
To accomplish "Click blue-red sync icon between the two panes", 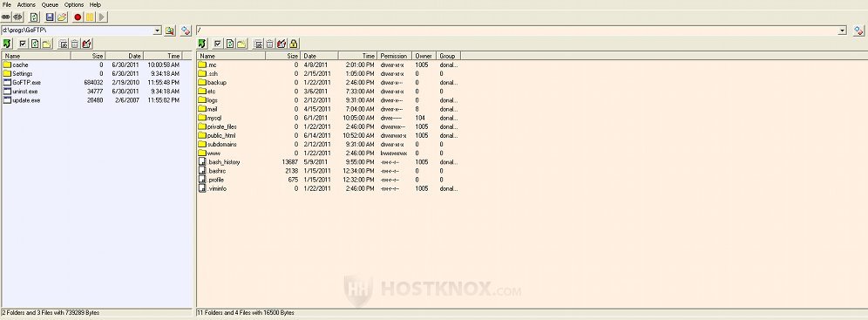I will click(186, 31).
